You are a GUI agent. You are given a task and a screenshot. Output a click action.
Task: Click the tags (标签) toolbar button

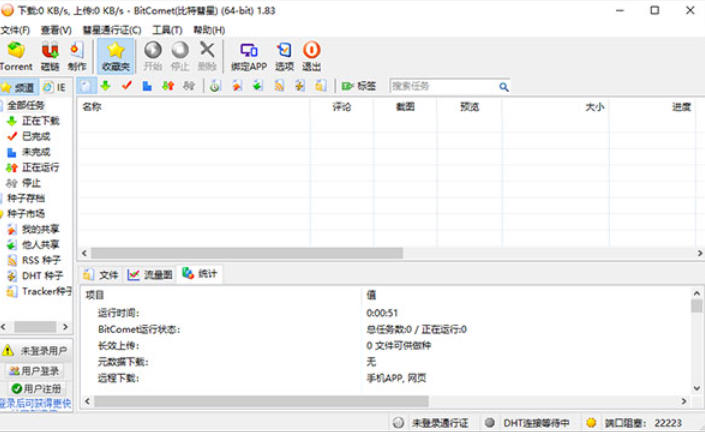pos(359,87)
